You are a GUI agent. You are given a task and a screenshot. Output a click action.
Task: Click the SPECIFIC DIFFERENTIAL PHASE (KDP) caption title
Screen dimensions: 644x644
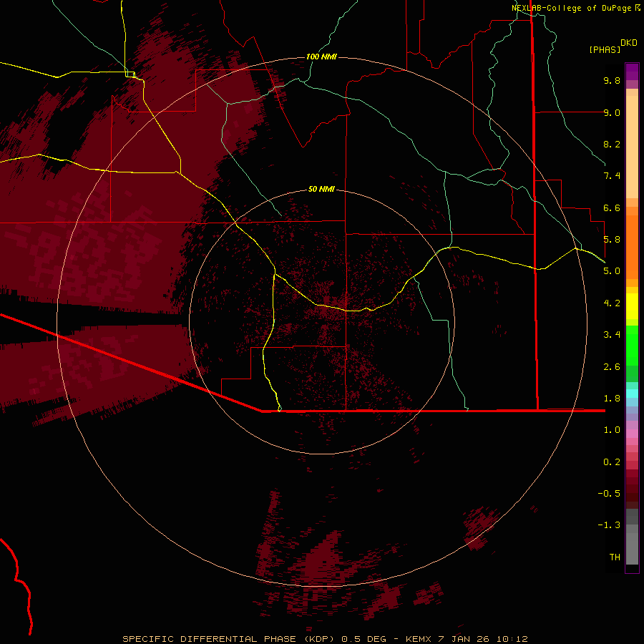coord(228,639)
